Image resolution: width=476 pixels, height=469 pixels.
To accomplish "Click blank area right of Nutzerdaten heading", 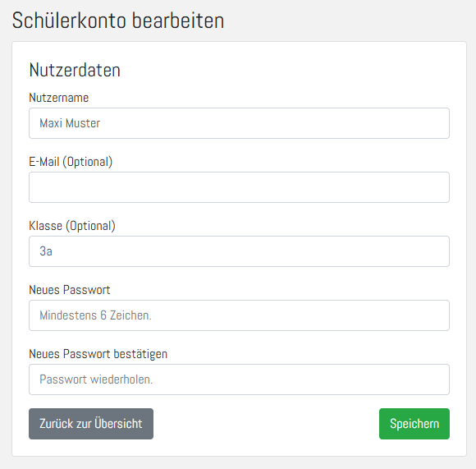I will click(286, 70).
